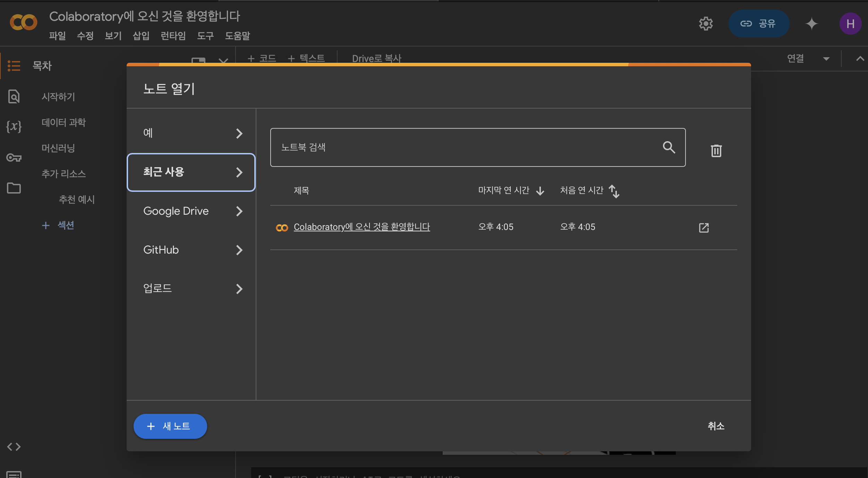Open the 런타임 menu
This screenshot has height=478, width=868.
click(173, 36)
